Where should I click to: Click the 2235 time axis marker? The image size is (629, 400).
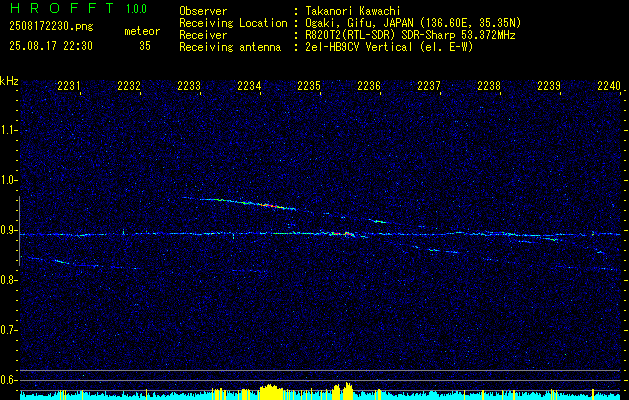(309, 85)
